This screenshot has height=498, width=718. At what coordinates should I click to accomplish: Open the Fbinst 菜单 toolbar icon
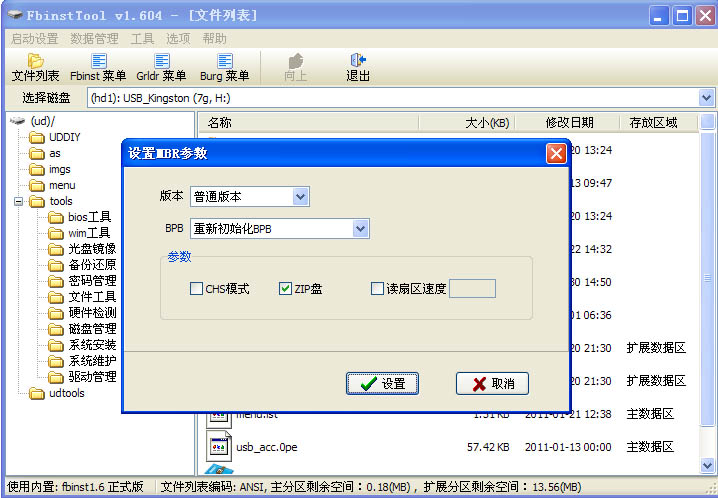98,67
